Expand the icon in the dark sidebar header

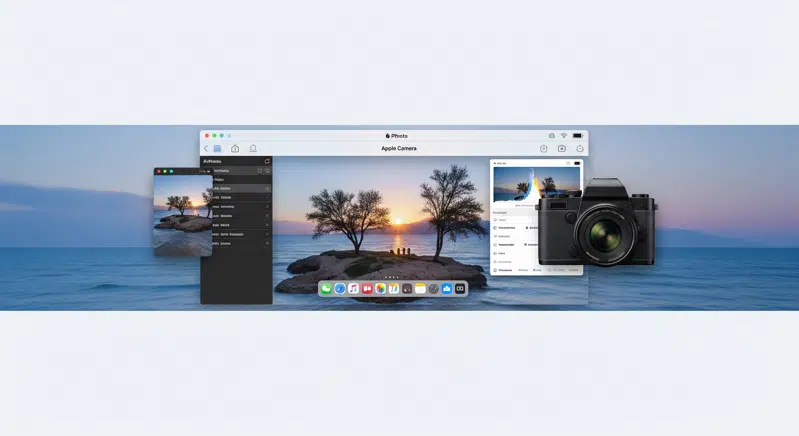(x=267, y=161)
